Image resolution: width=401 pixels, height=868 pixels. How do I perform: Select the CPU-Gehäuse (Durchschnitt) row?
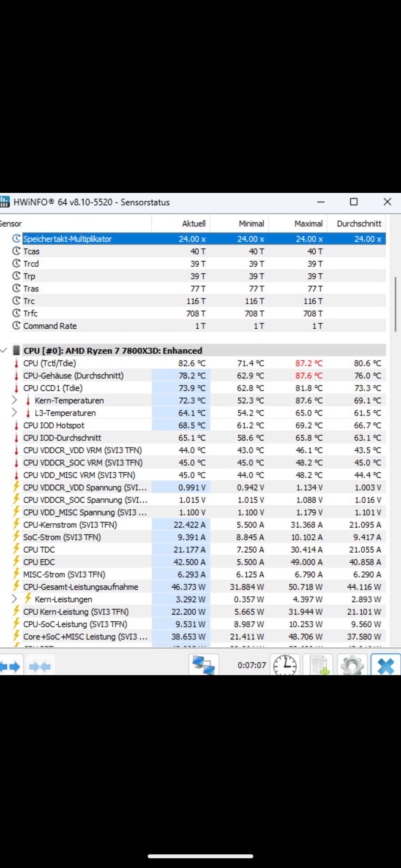(x=198, y=375)
